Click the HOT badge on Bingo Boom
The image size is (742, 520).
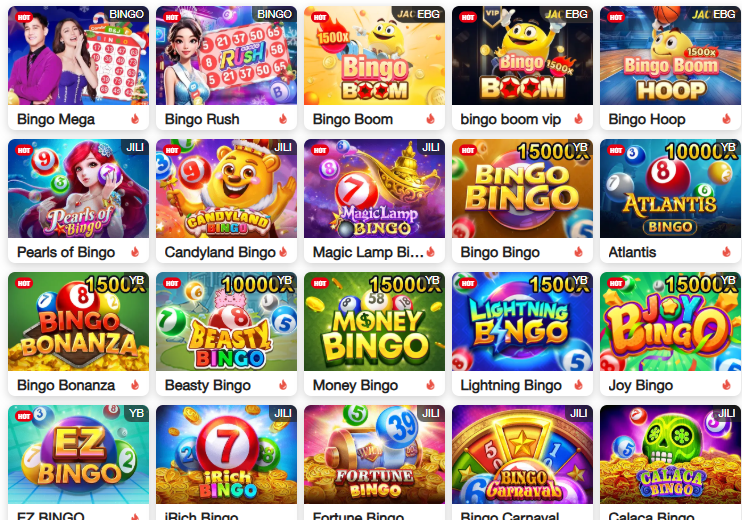(x=320, y=18)
